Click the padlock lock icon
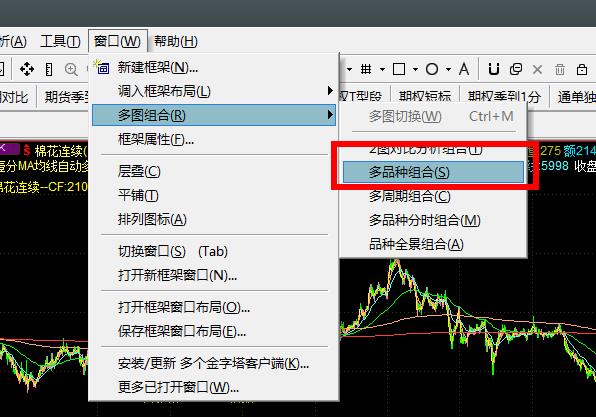596x417 pixels. pos(582,69)
